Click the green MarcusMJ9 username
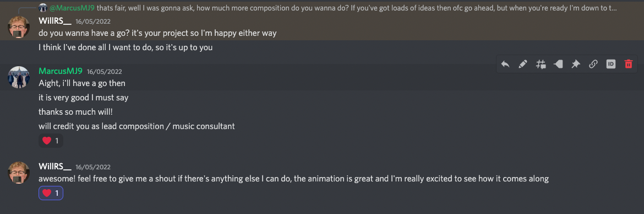The height and width of the screenshot is (214, 644). pyautogui.click(x=61, y=71)
